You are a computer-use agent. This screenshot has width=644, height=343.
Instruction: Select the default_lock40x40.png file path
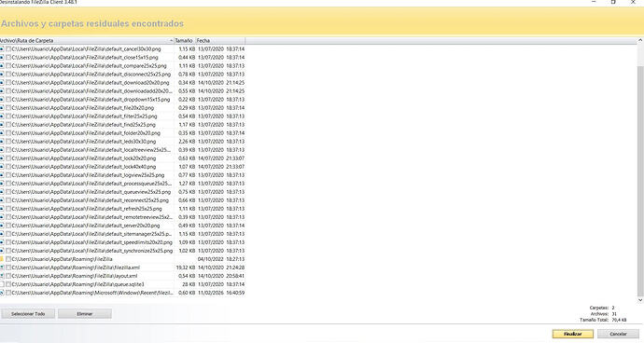pyautogui.click(x=84, y=167)
